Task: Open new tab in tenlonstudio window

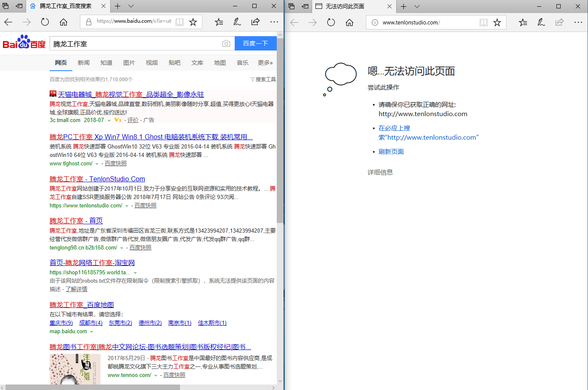Action: pos(404,6)
